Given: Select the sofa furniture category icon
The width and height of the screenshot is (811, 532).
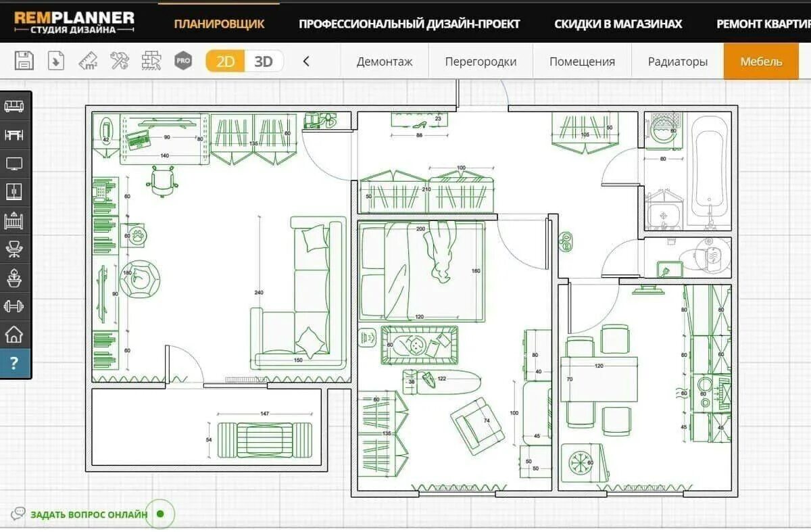Looking at the screenshot, I should tap(14, 106).
